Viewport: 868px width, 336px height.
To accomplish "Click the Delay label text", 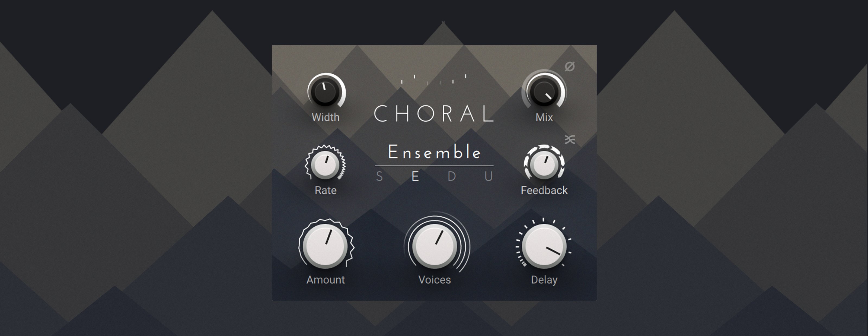I will point(544,280).
